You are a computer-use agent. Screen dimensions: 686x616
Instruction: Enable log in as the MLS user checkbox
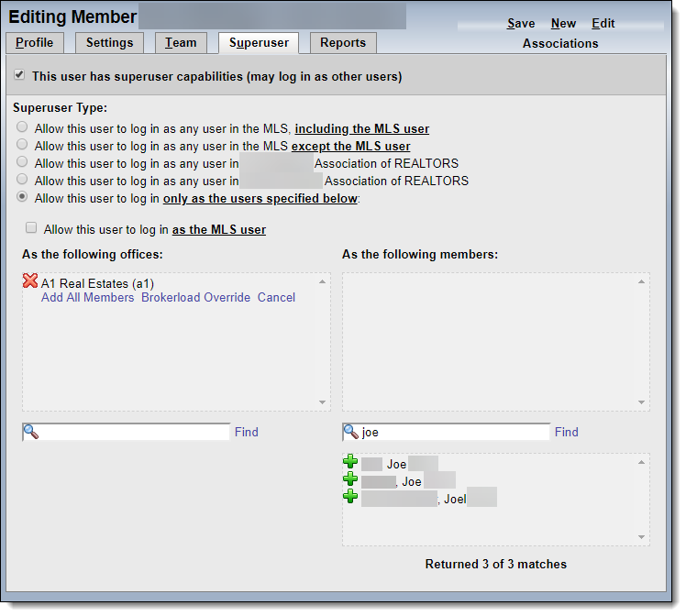tap(31, 227)
